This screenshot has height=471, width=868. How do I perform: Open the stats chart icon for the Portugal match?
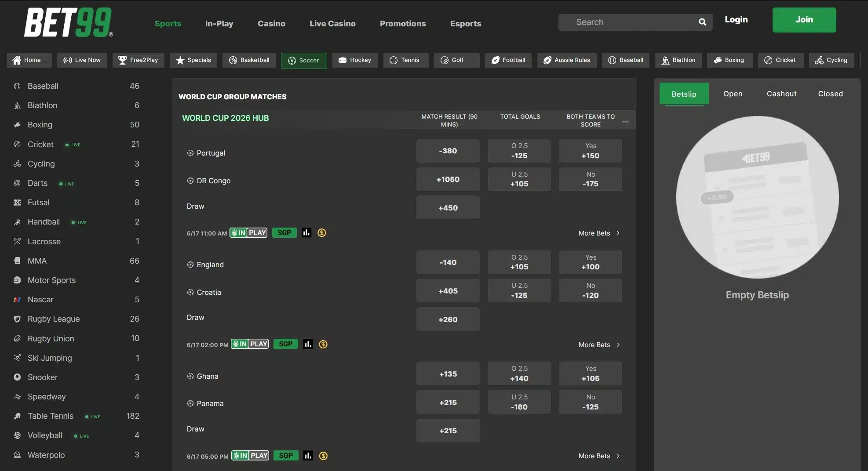[306, 233]
